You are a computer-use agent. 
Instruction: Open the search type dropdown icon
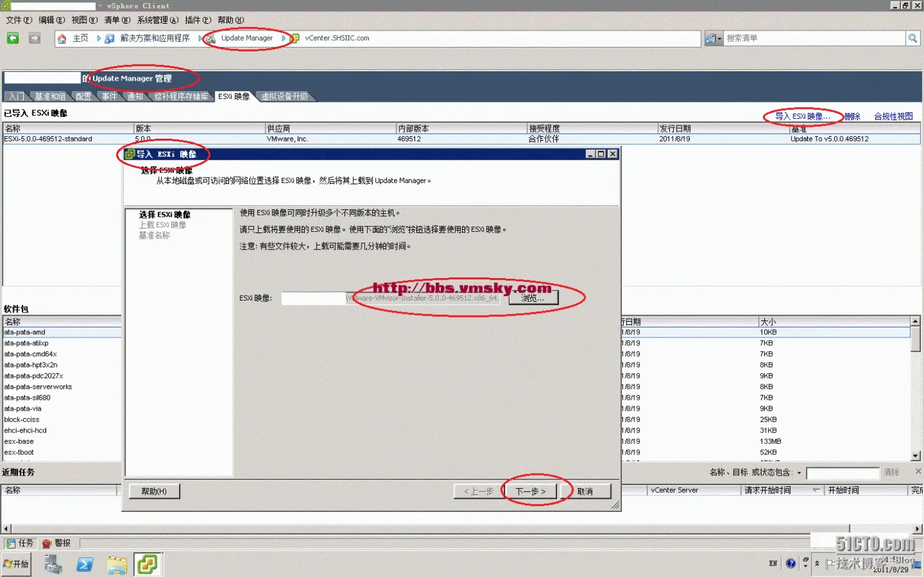coord(713,38)
